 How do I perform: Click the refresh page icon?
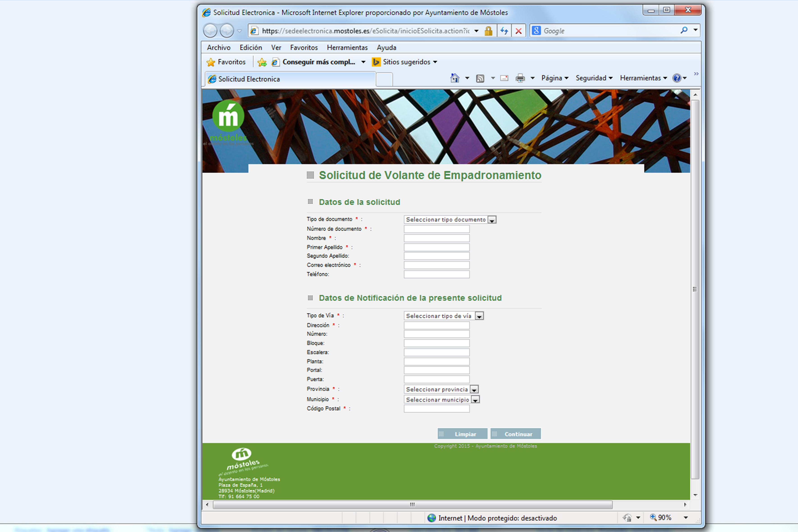[504, 31]
